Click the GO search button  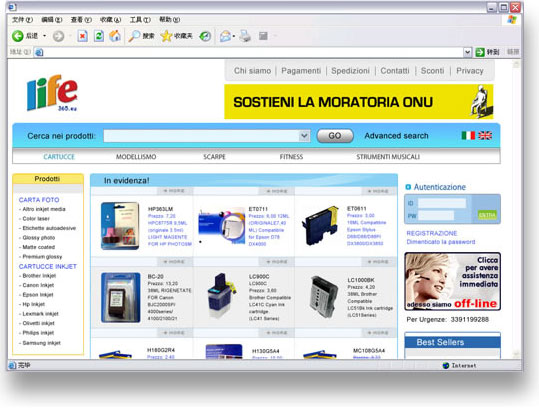(335, 136)
